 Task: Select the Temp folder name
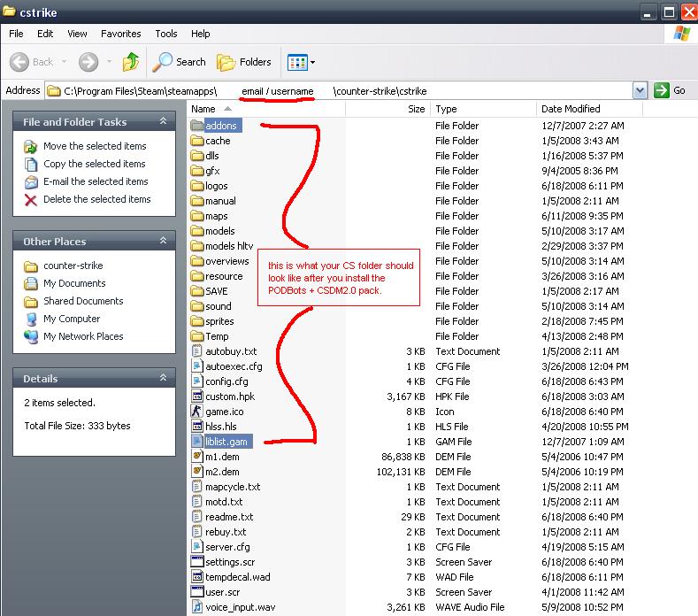[217, 336]
